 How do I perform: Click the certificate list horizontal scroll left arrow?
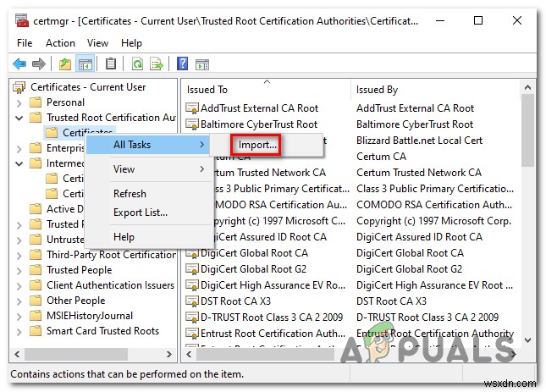(x=189, y=355)
